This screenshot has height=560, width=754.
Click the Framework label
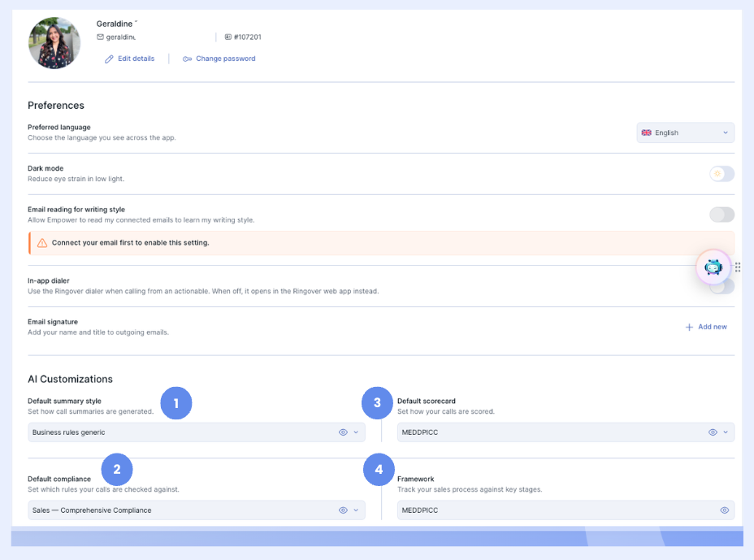pos(415,480)
